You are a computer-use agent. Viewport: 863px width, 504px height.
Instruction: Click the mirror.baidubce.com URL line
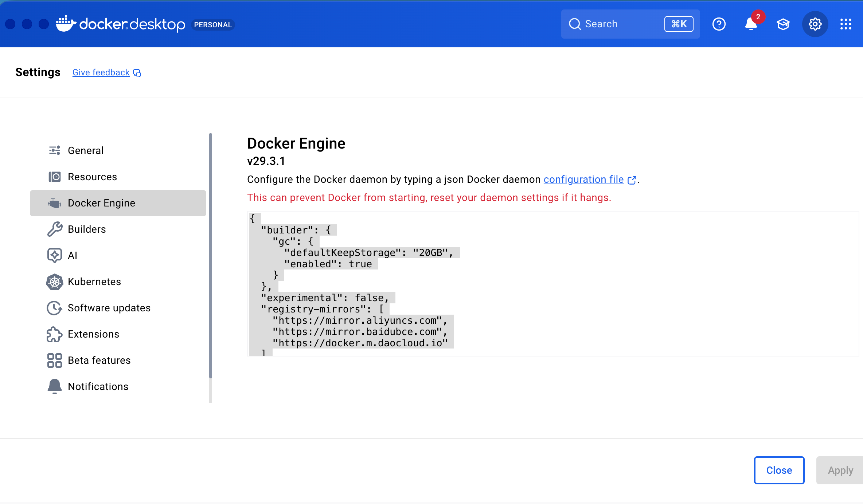coord(360,332)
